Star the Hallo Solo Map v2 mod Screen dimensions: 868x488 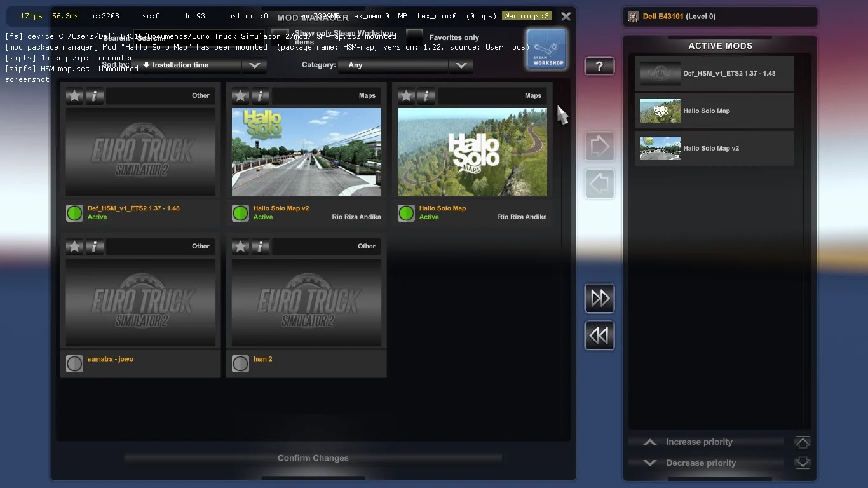(241, 96)
